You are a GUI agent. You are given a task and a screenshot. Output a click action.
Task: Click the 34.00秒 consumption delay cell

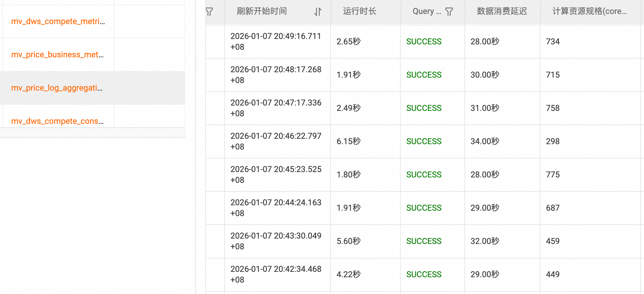point(484,141)
